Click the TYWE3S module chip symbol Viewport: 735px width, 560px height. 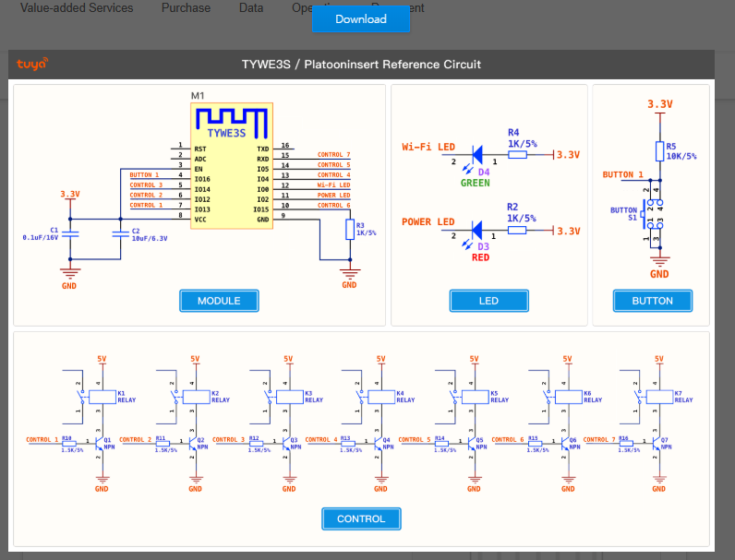pyautogui.click(x=231, y=167)
